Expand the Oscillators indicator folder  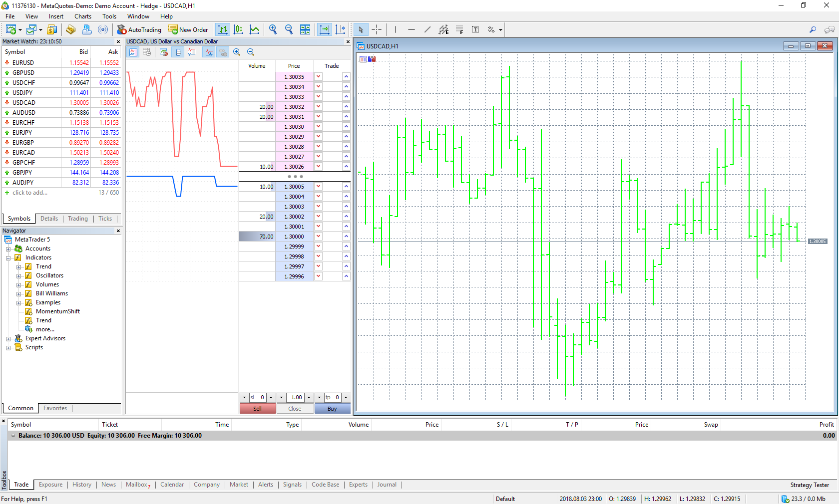tap(19, 276)
